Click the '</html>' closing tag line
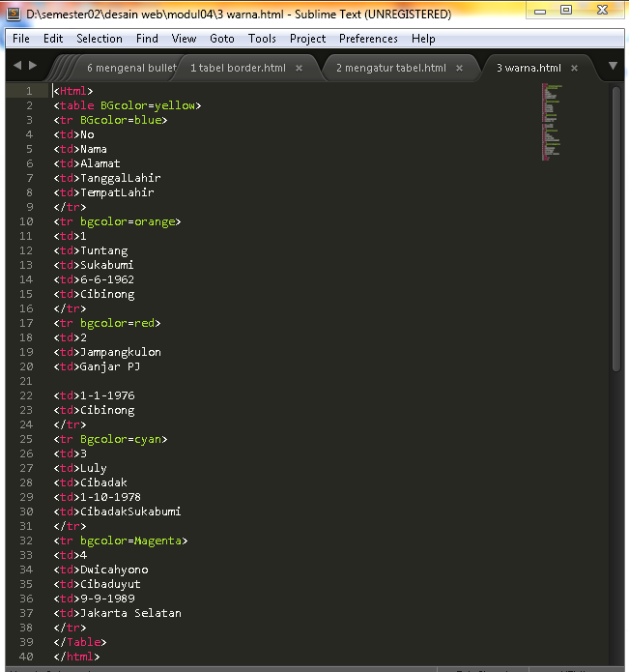 (x=76, y=657)
